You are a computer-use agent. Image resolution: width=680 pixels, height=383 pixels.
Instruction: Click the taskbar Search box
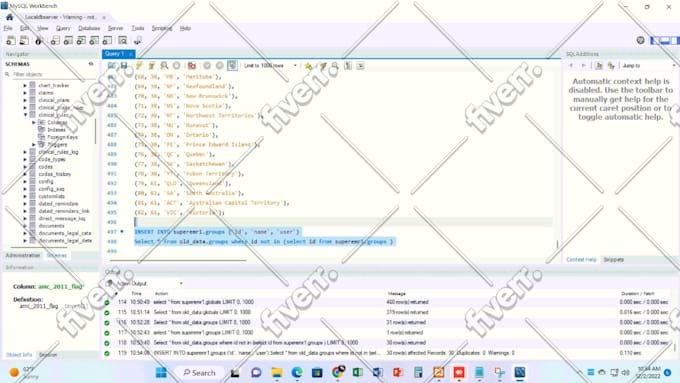pos(199,373)
